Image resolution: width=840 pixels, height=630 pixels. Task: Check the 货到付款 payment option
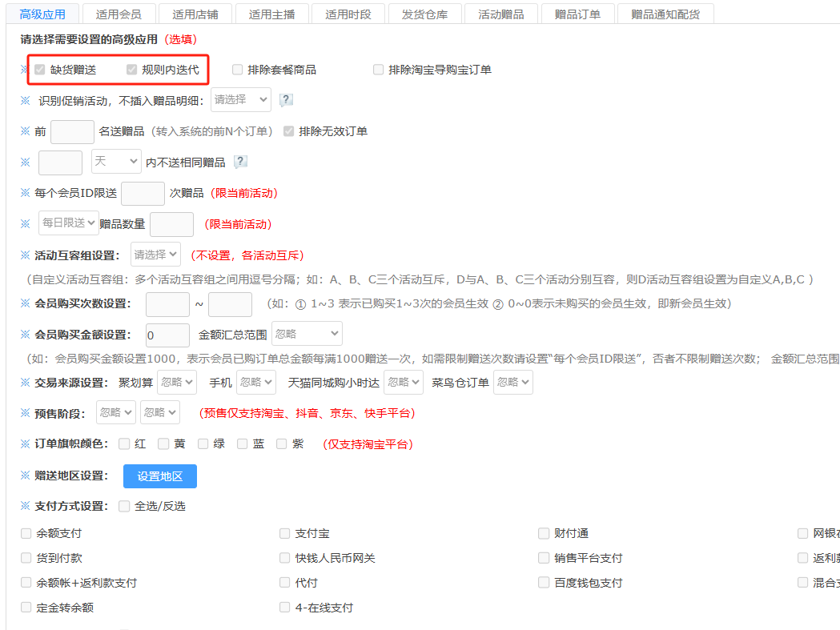26,558
